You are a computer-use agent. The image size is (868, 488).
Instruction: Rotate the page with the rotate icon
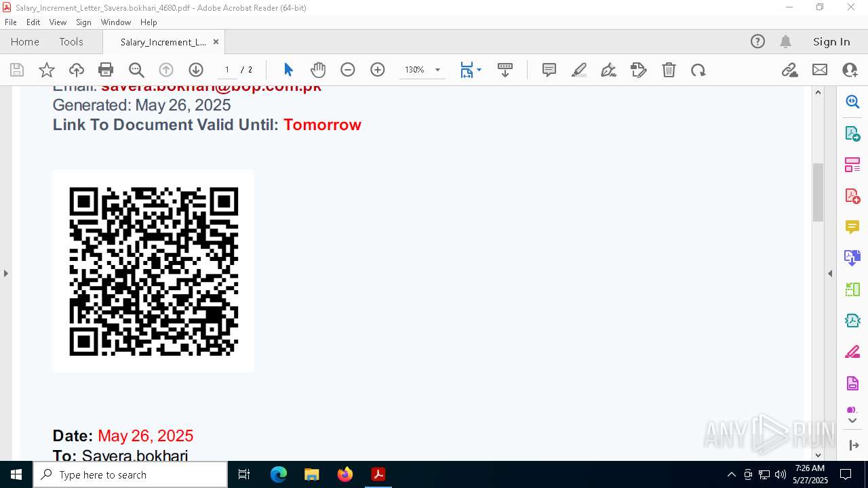pos(698,70)
